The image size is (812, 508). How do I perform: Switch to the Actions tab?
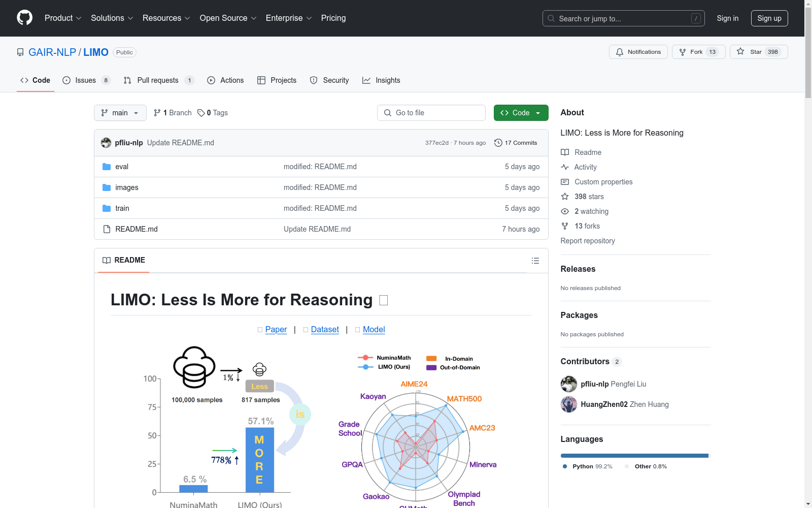pyautogui.click(x=225, y=80)
